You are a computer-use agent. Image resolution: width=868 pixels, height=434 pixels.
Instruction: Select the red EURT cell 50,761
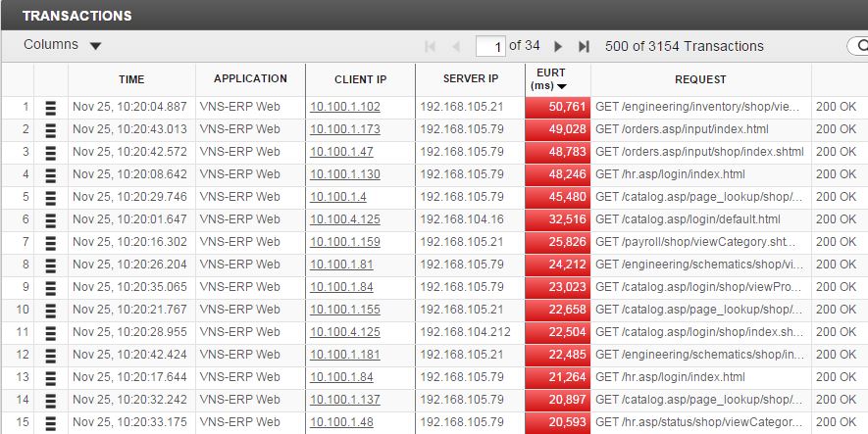557,107
